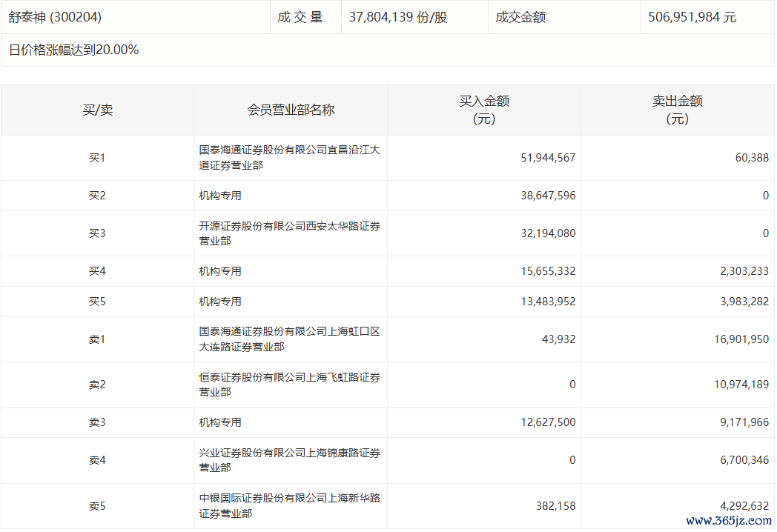Select the 卖2 row label
Viewport: 777px width, 532px height.
[x=97, y=385]
